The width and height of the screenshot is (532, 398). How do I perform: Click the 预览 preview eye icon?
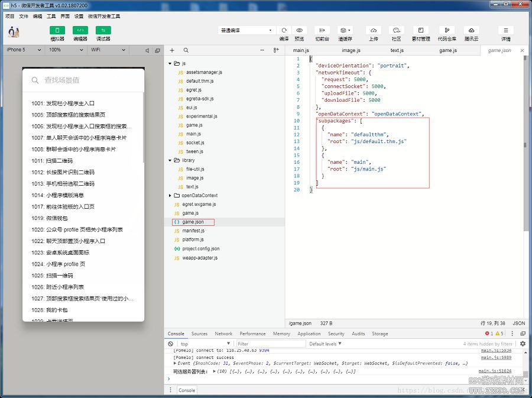tap(299, 30)
